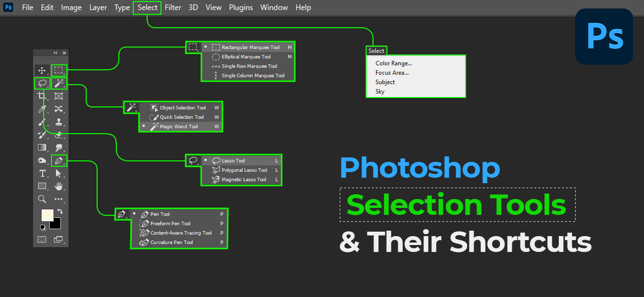Reset to default black and white colors

[43, 227]
